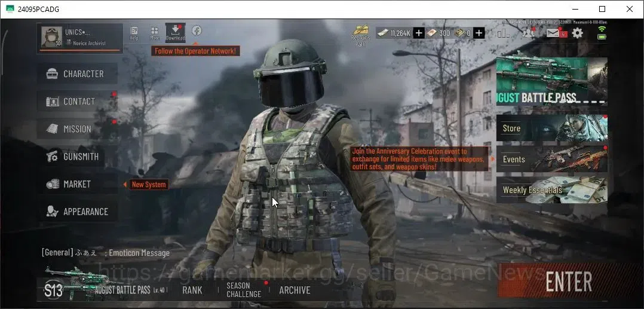Viewport: 644px width, 309px height.
Task: Click the player avatar portrait
Action: (52, 37)
